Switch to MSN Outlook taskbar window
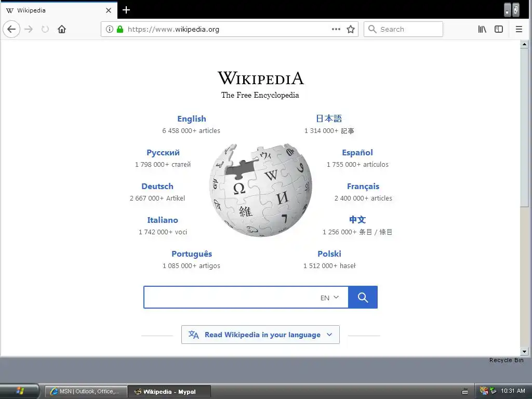This screenshot has width=532, height=399. pos(86,392)
